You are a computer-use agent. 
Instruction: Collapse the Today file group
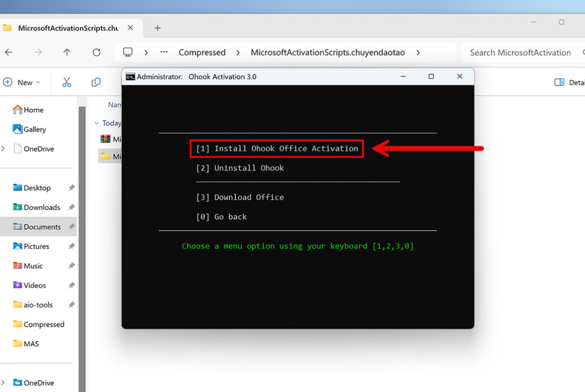click(x=97, y=123)
